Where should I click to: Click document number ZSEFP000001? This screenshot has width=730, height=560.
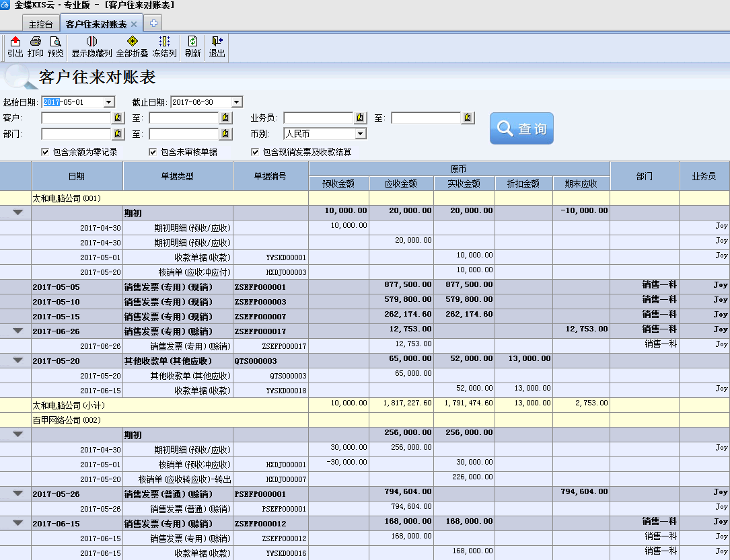tap(260, 287)
